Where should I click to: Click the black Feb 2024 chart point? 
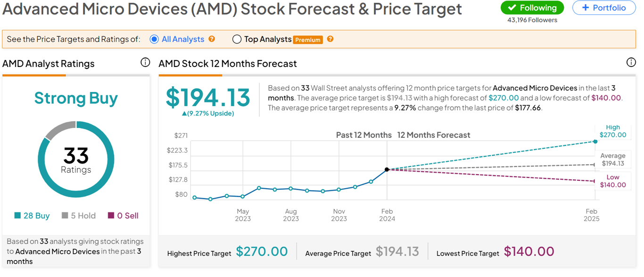(x=387, y=169)
